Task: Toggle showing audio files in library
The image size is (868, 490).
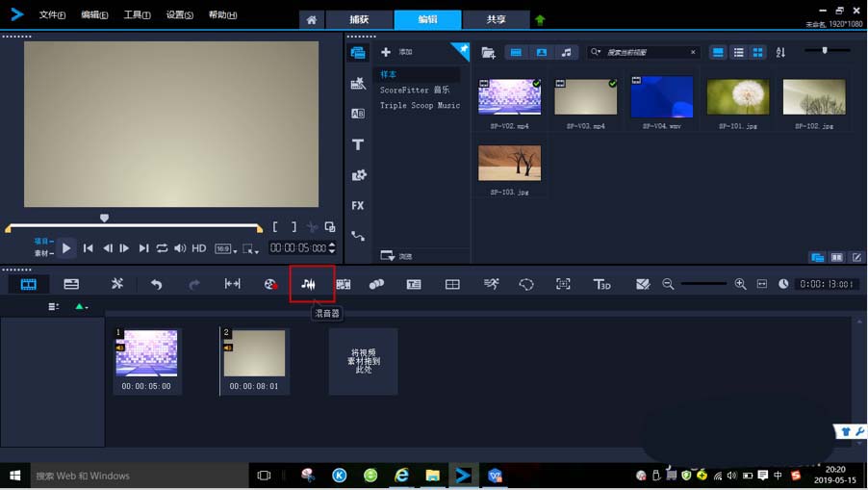Action: tap(566, 52)
